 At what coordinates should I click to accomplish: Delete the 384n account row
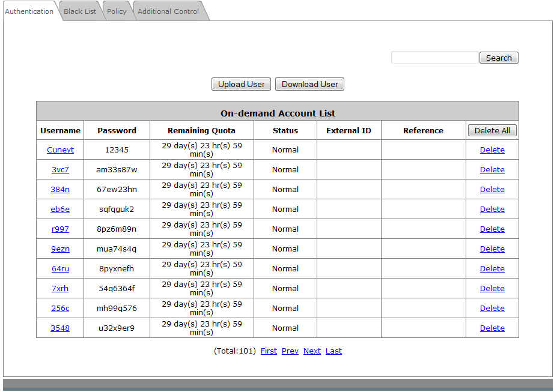pyautogui.click(x=492, y=190)
